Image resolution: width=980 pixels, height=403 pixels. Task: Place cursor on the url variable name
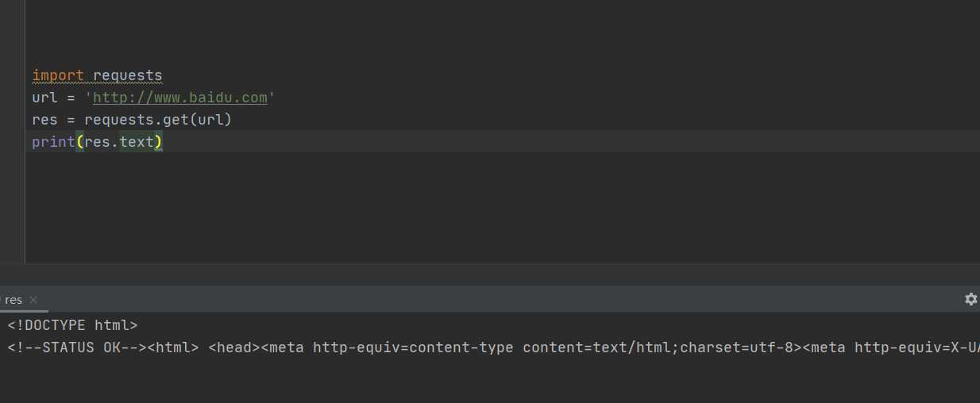point(44,98)
